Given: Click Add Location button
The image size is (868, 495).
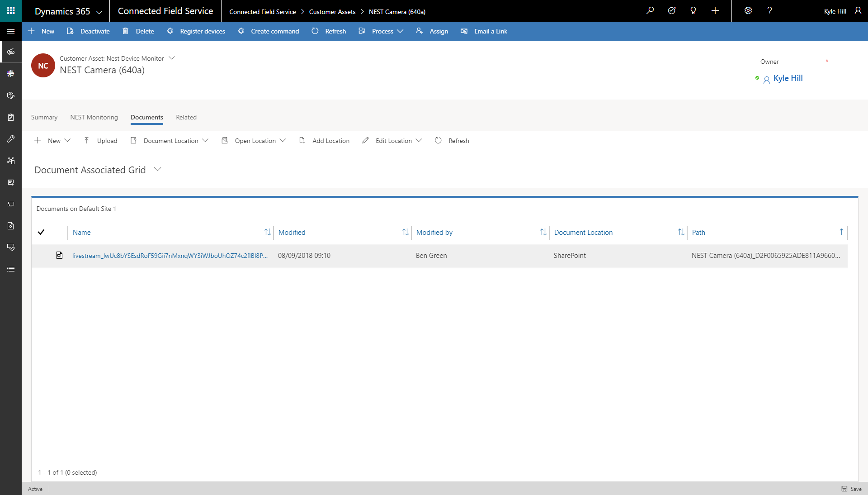Looking at the screenshot, I should 324,141.
